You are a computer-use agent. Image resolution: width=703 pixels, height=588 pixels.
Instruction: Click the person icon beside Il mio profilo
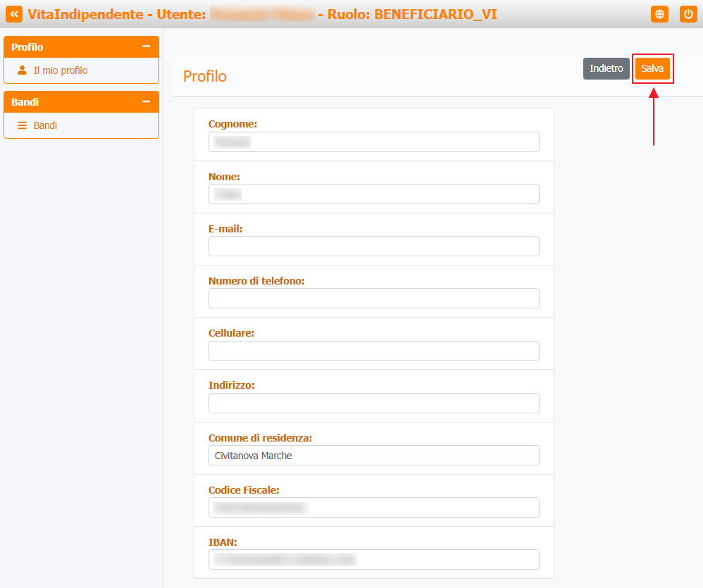[22, 70]
